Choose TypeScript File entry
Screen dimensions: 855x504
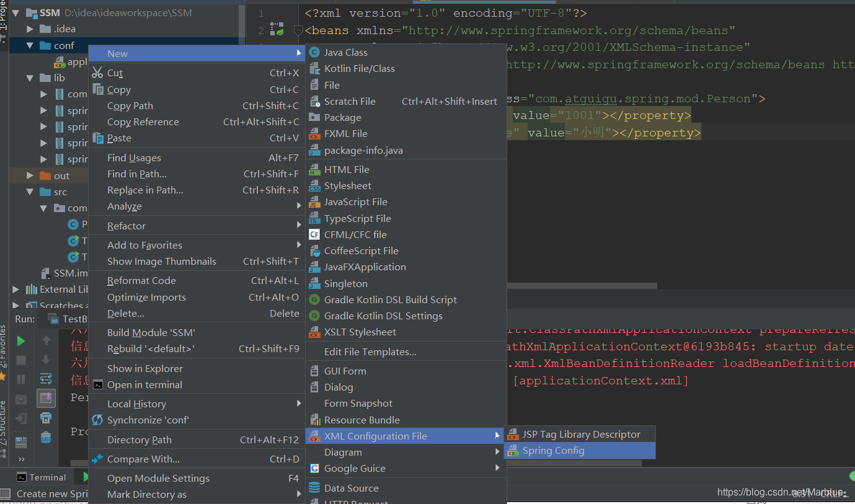coord(406,218)
